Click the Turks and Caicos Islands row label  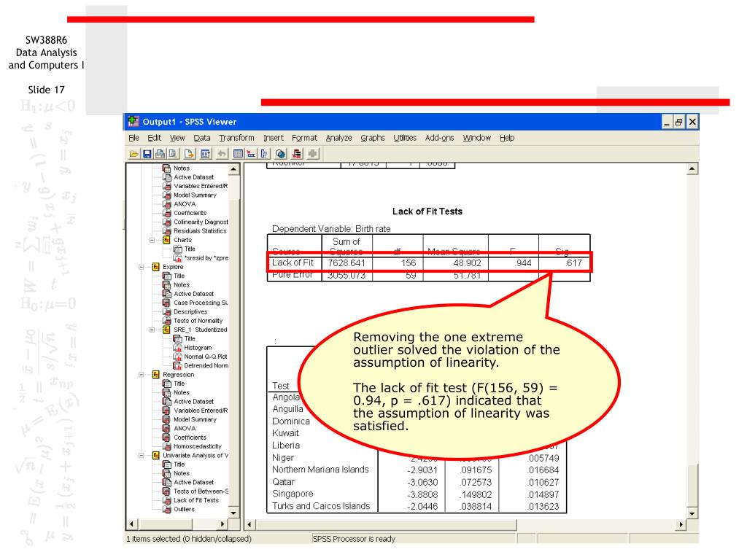point(321,506)
